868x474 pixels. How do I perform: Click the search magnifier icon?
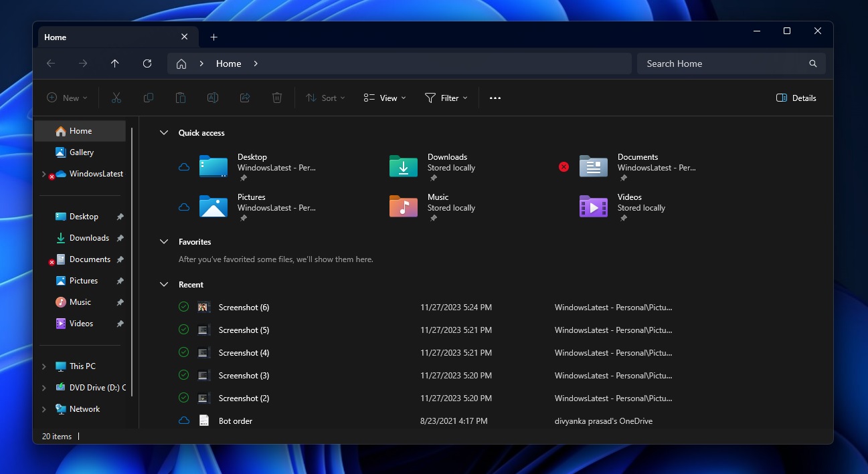point(813,64)
